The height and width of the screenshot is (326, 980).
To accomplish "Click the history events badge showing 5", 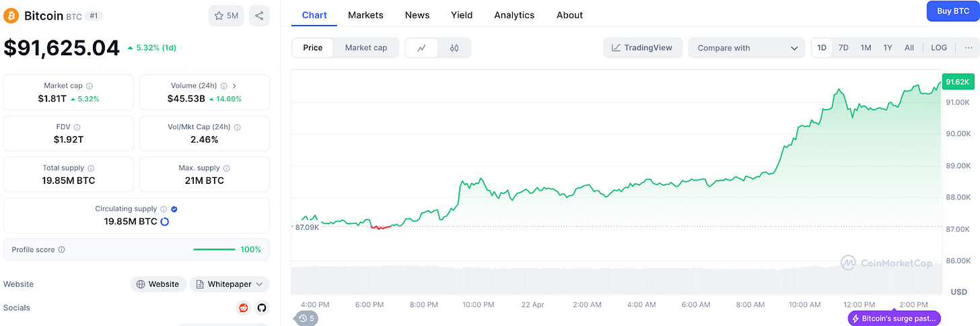I will (306, 319).
